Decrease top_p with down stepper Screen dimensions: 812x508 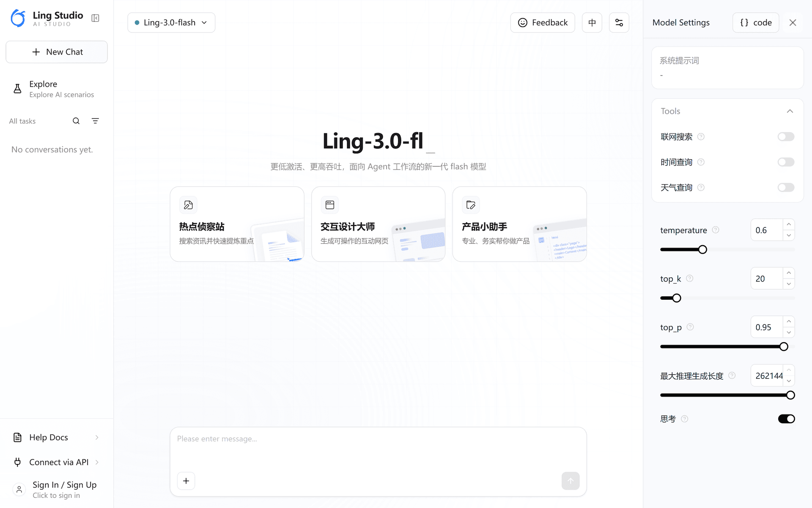pos(789,333)
